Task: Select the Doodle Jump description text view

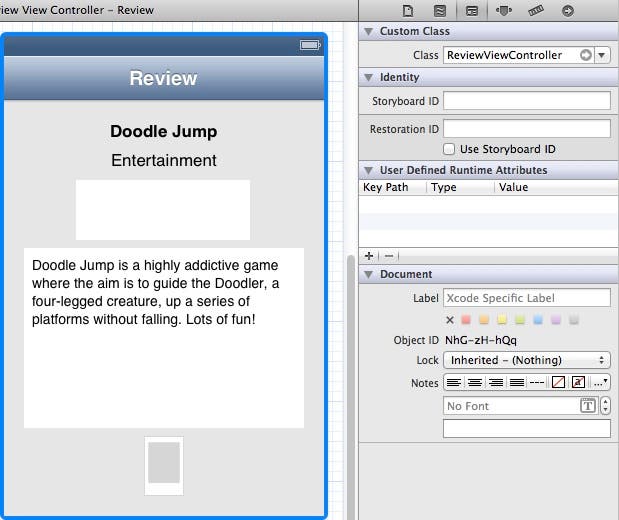Action: point(163,338)
